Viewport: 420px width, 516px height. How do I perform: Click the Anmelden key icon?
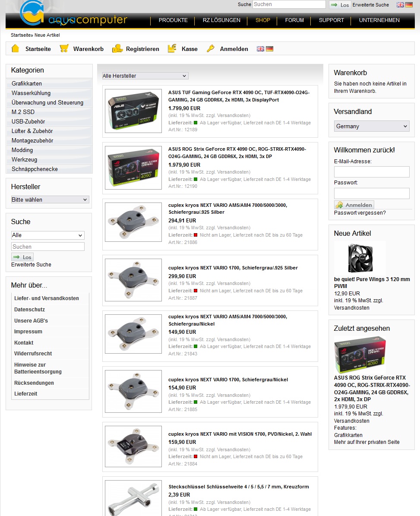(211, 49)
